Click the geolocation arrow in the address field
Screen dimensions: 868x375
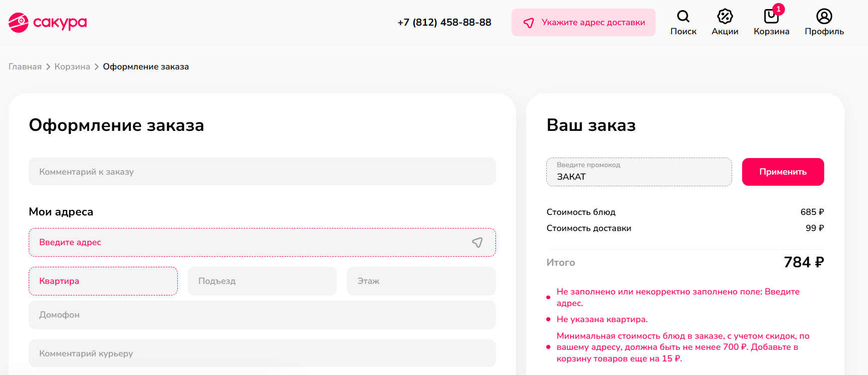click(477, 243)
